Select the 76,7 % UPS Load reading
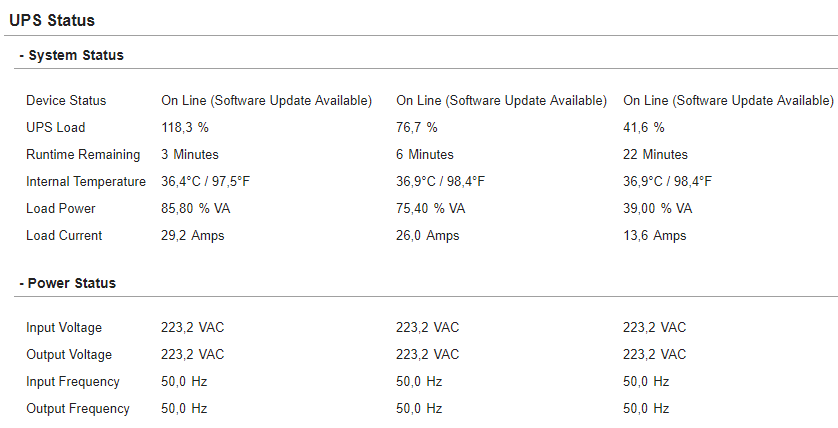 pos(417,127)
